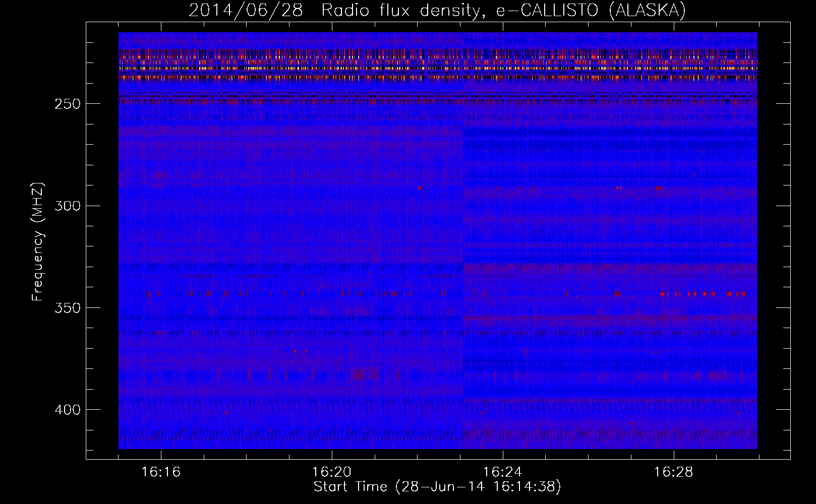816x504 pixels.
Task: Click the 350 frequency tick label
Action: tap(68, 308)
